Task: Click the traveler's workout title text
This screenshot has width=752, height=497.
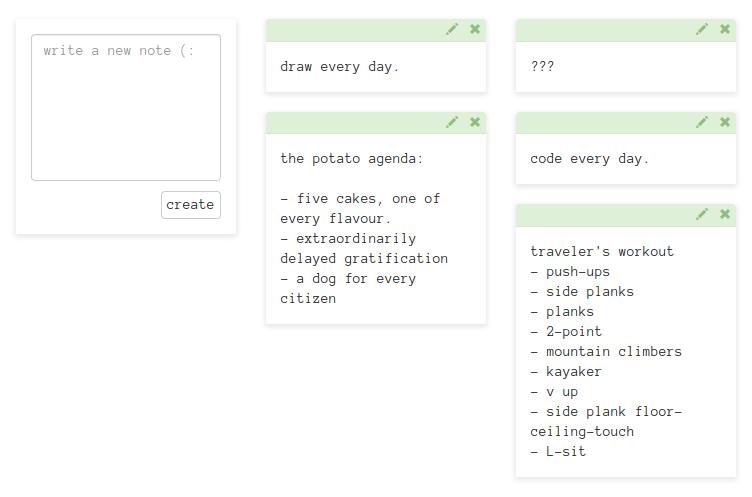Action: click(602, 251)
